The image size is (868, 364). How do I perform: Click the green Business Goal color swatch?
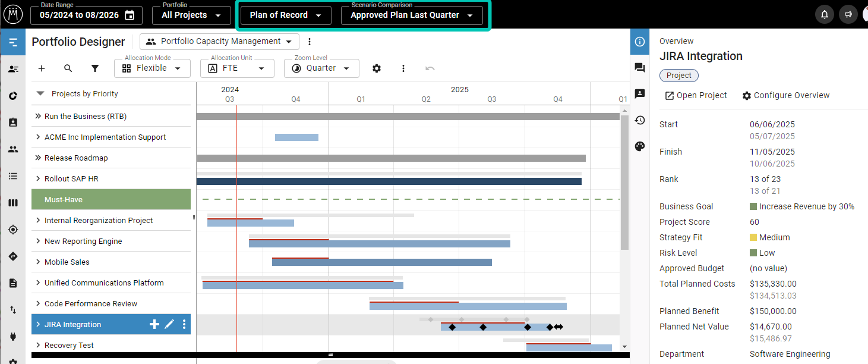point(753,206)
